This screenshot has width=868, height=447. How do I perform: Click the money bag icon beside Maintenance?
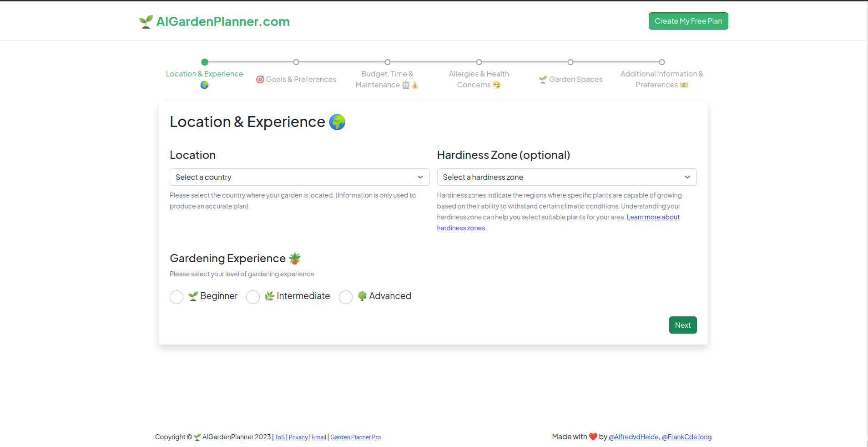[415, 85]
